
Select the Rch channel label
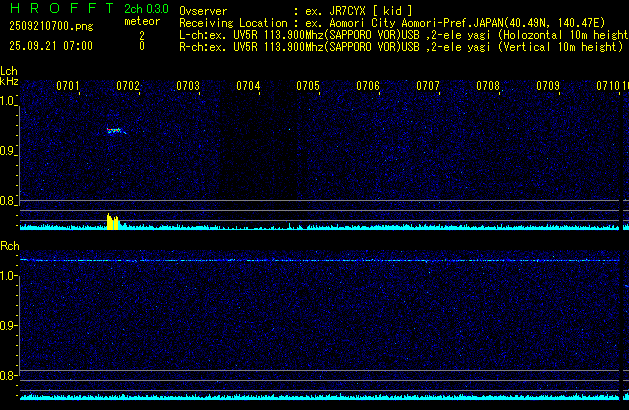coord(9,246)
